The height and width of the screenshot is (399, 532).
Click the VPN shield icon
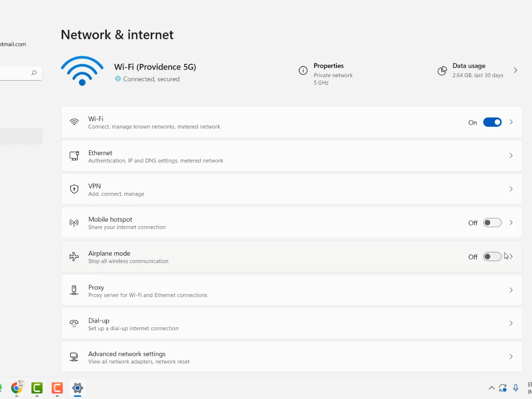coord(74,189)
